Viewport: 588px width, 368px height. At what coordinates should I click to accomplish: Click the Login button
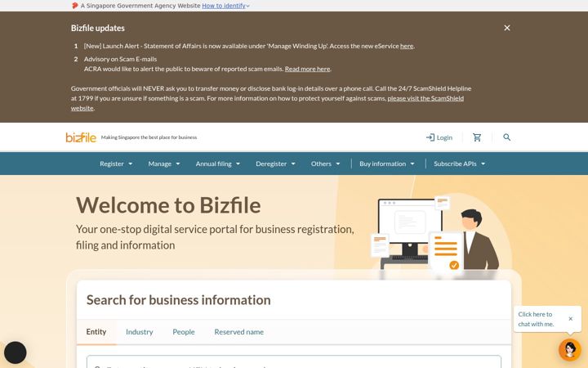(439, 137)
